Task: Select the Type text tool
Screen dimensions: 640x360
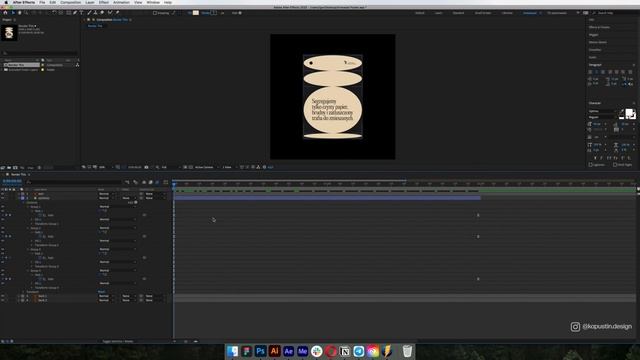Action: 81,13
